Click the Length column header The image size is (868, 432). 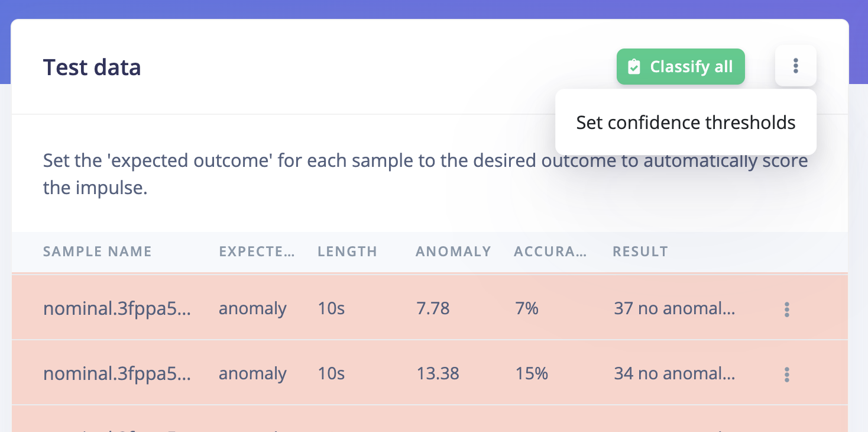click(347, 252)
